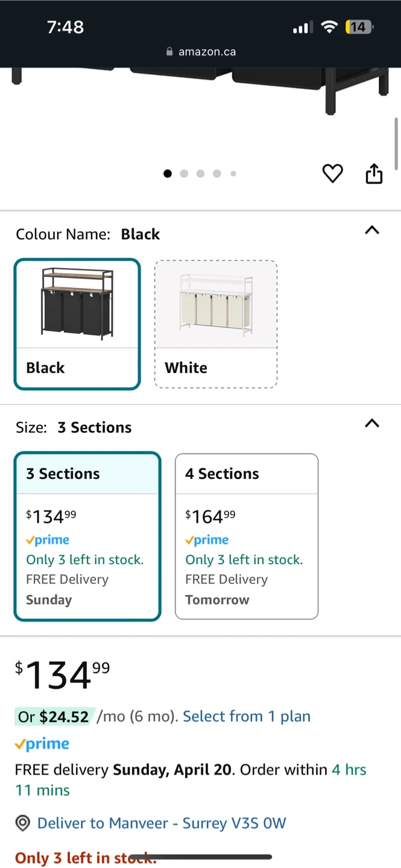The height and width of the screenshot is (868, 401).
Task: Go to third product image dot
Action: tap(200, 174)
